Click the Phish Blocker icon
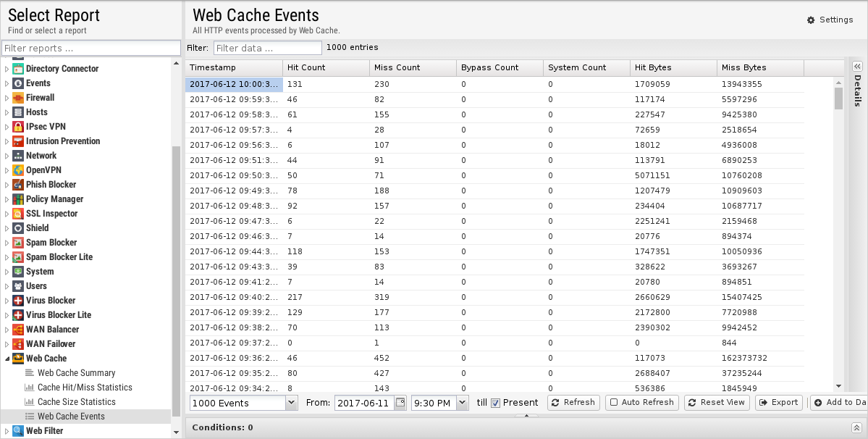 pyautogui.click(x=18, y=184)
